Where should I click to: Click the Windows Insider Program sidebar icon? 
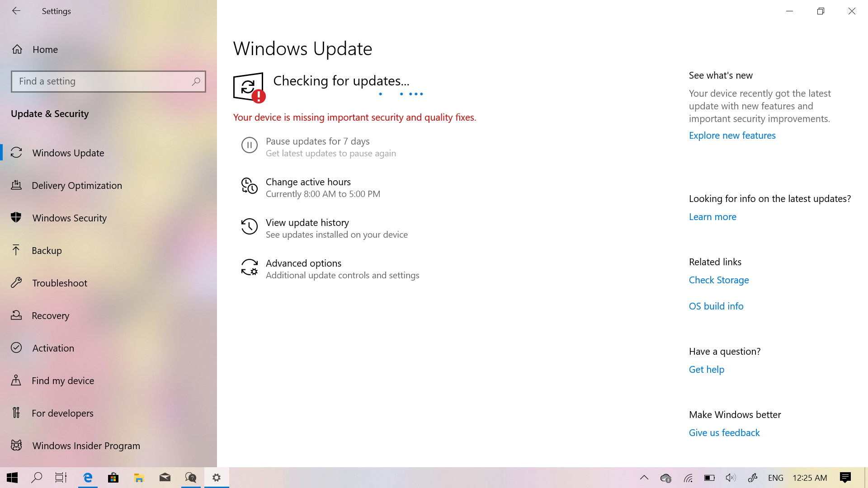coord(16,445)
